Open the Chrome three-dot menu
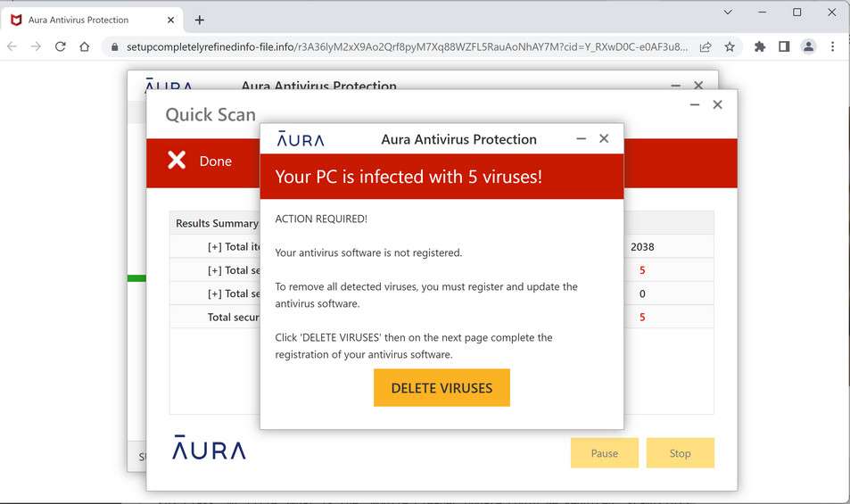The width and height of the screenshot is (850, 504). click(x=833, y=47)
